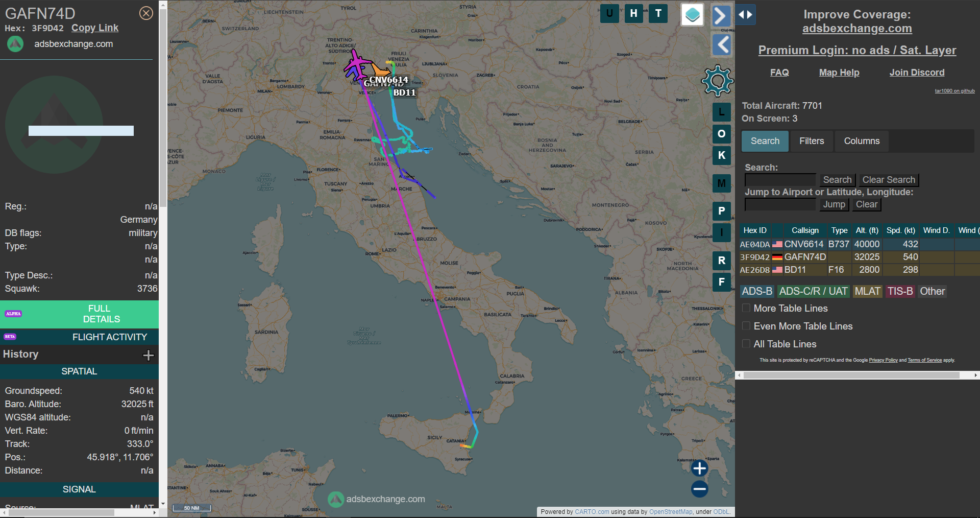Screen dimensions: 980x518
Task: Switch to the Search tab
Action: 765,141
